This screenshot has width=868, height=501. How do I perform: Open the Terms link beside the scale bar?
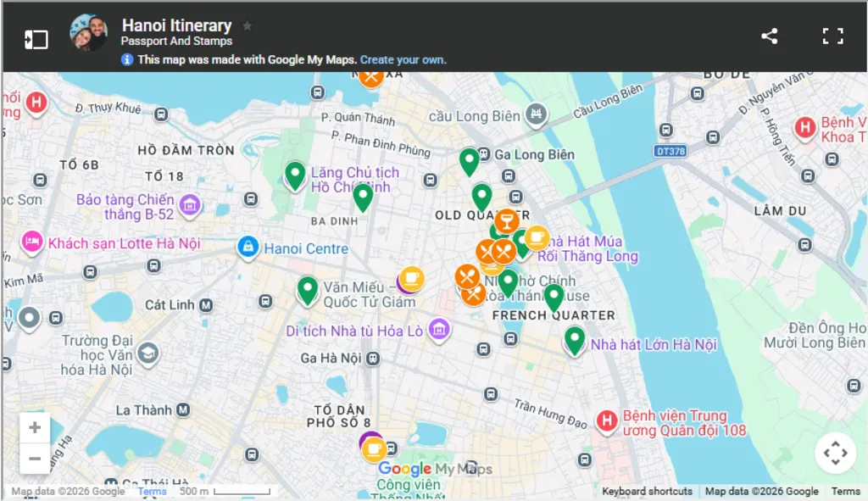(x=153, y=491)
